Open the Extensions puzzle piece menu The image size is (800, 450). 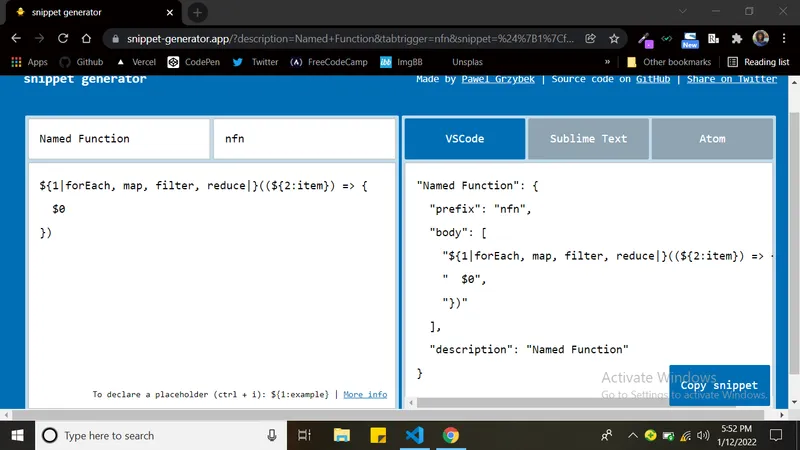[x=737, y=38]
